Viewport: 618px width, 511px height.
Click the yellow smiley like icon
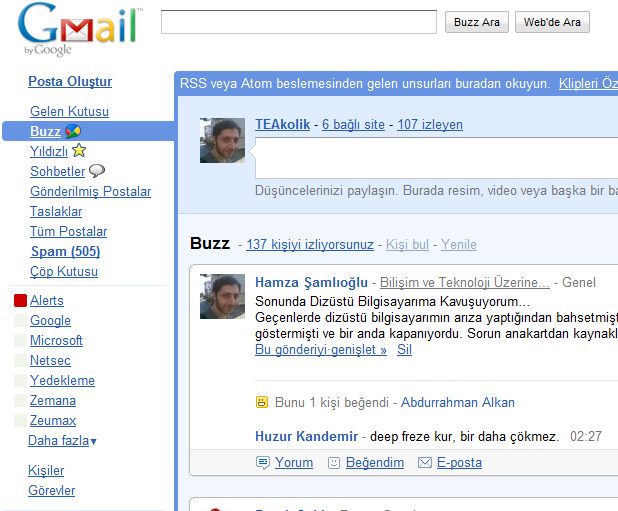pos(262,402)
